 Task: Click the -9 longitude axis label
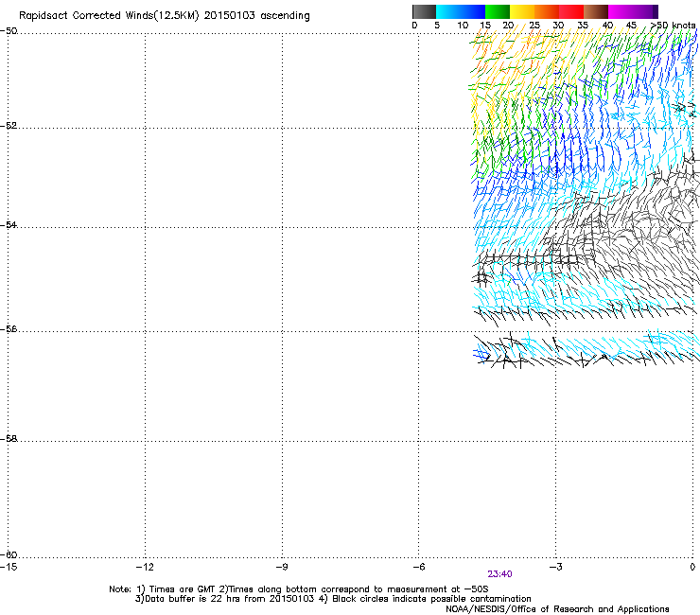(281, 567)
